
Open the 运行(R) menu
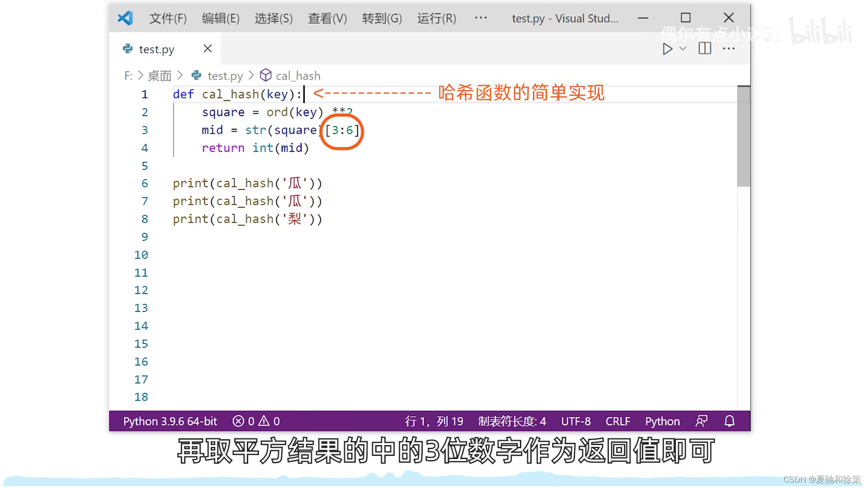(436, 18)
